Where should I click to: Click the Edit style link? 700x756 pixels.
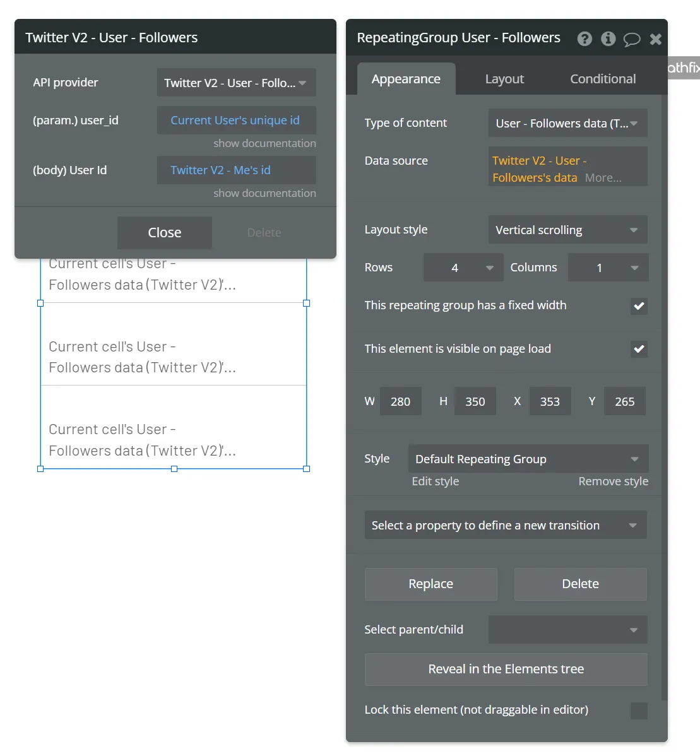point(436,481)
